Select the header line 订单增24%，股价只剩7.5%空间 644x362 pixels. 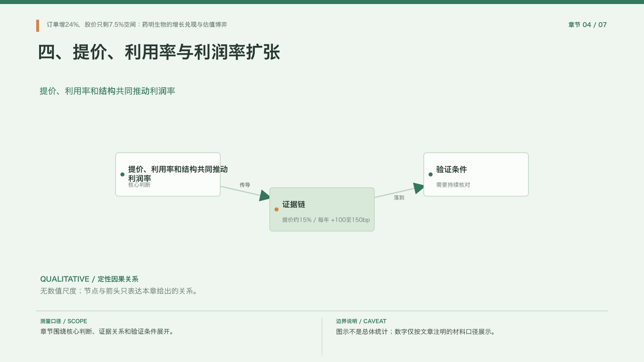tap(137, 25)
